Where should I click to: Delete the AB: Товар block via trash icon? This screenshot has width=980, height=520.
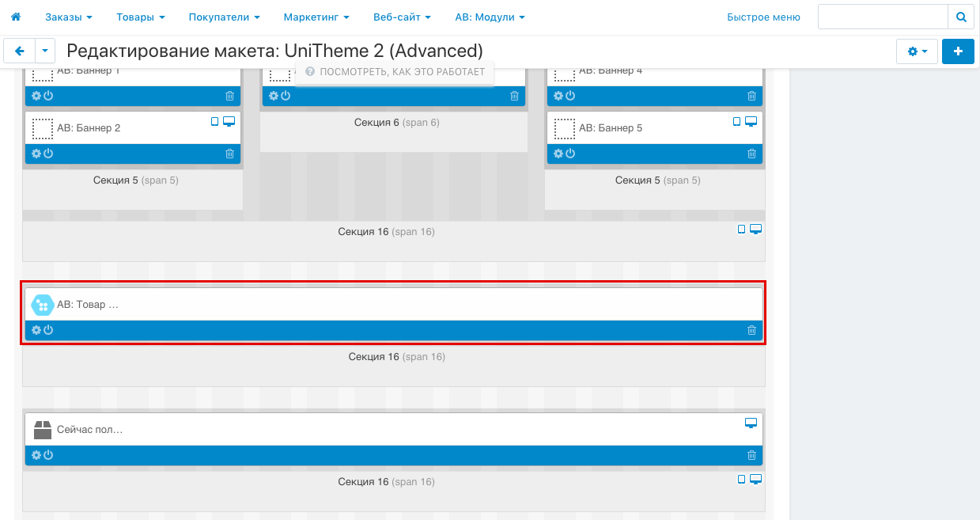pos(751,330)
